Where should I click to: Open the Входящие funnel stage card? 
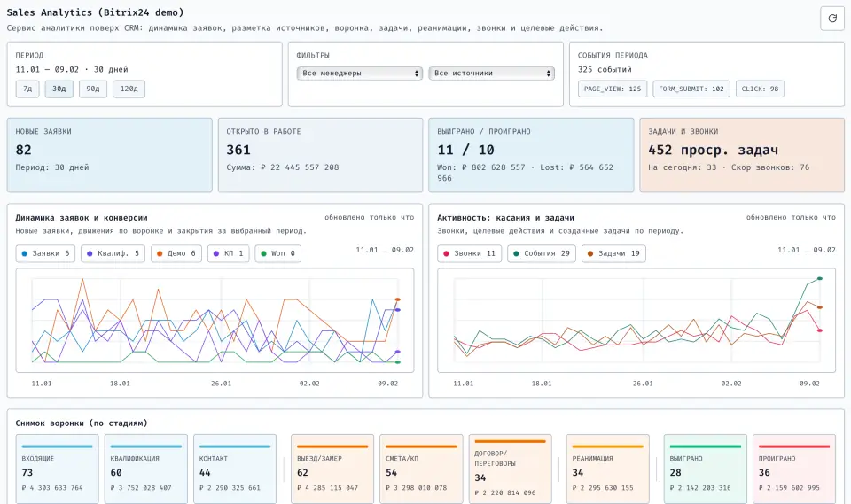pyautogui.click(x=58, y=468)
